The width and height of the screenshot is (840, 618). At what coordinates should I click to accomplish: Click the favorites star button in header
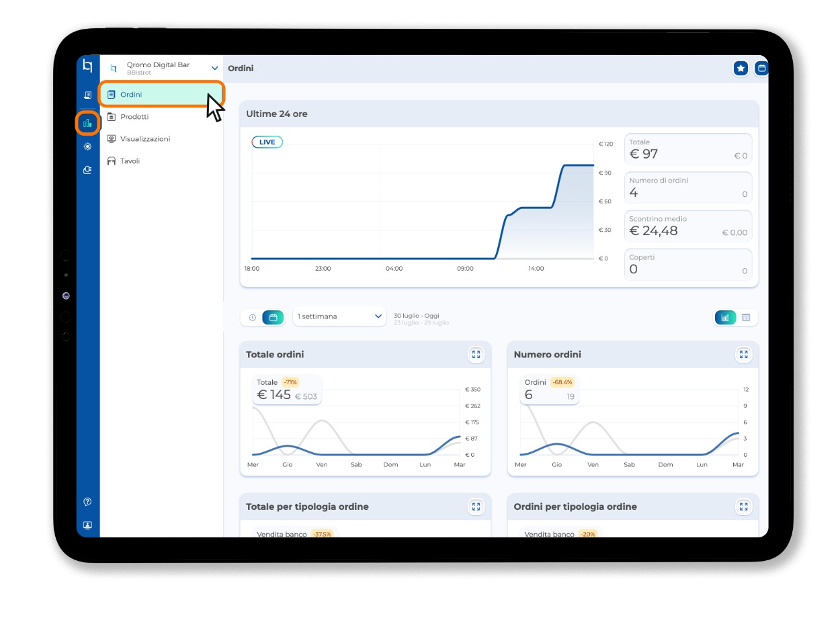(741, 68)
